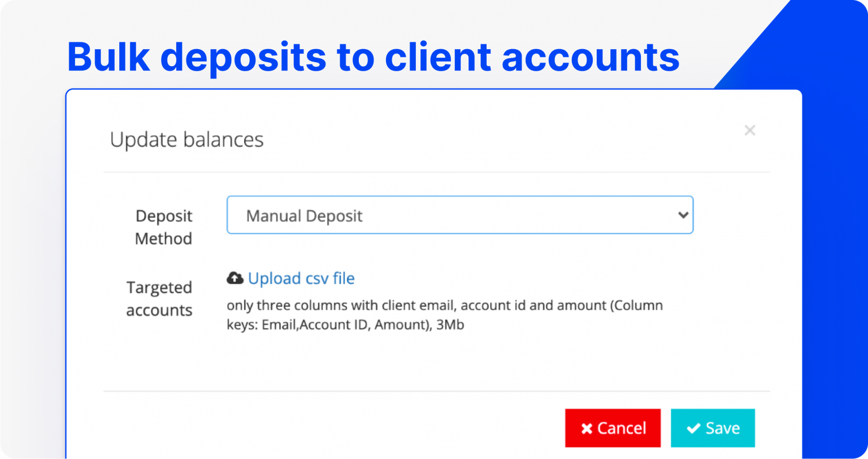Click the Deposit Method field label
This screenshot has height=459, width=868.
(163, 227)
